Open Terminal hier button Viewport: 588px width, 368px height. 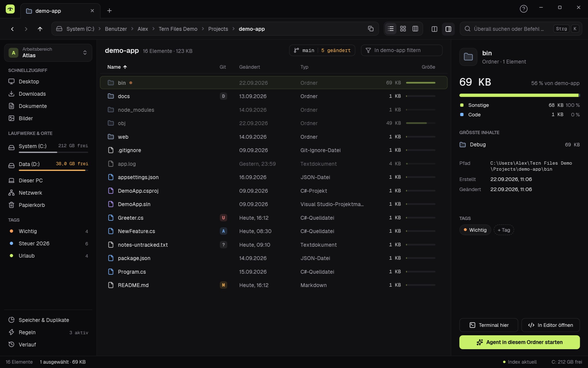click(x=489, y=325)
